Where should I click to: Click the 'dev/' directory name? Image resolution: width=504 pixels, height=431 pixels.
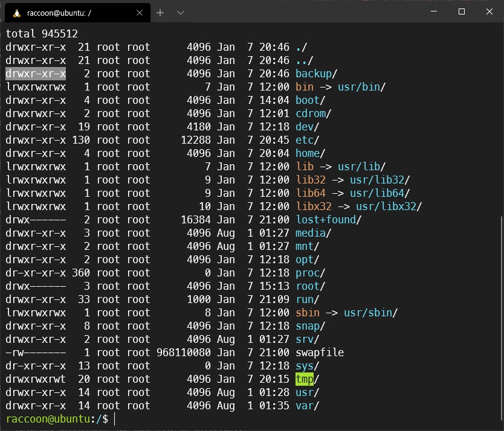[x=307, y=127]
